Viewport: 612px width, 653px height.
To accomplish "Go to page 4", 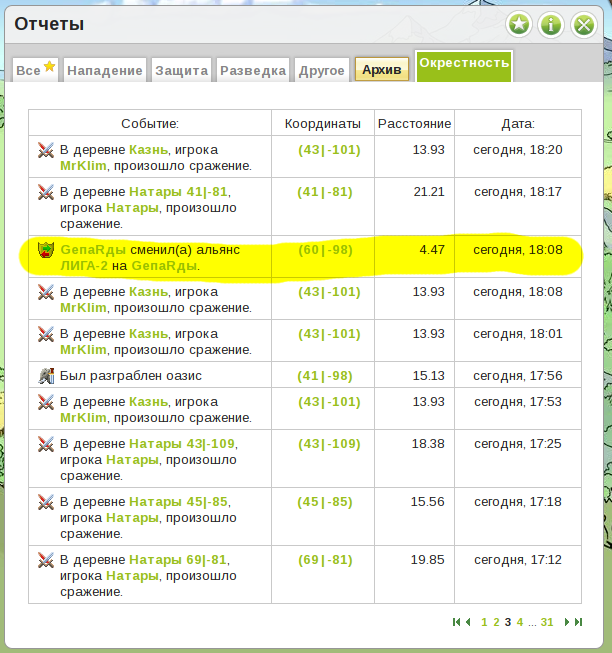I will (x=520, y=622).
